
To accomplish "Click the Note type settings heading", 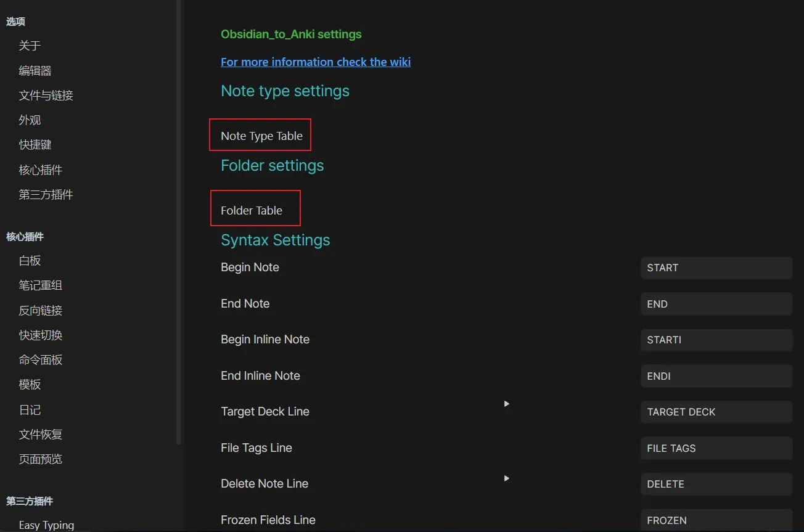I will (285, 91).
